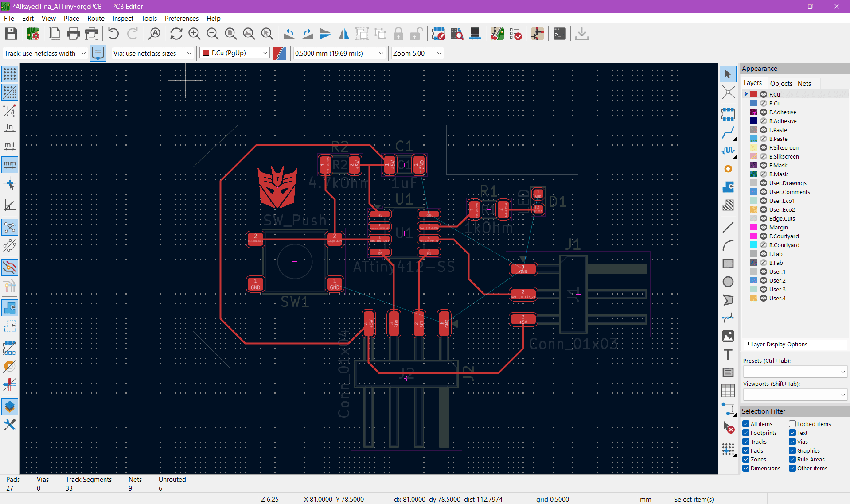This screenshot has width=850, height=504.
Task: Click the F.Cu red color swatch
Action: pyautogui.click(x=753, y=94)
